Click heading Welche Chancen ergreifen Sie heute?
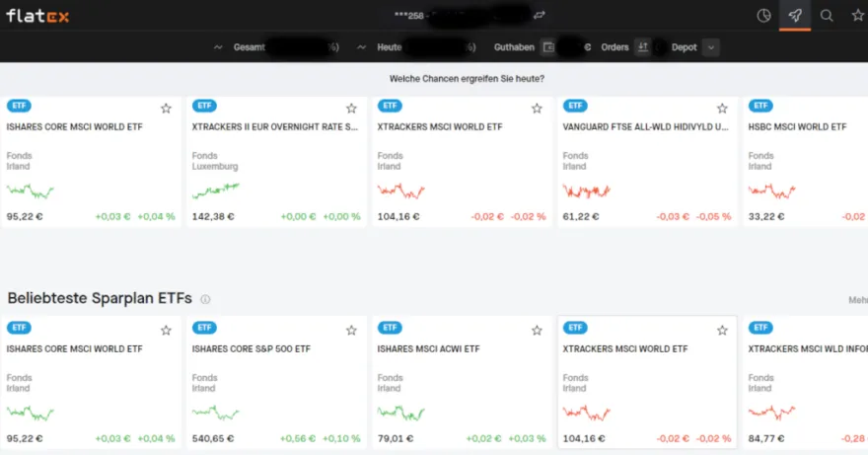 point(467,79)
